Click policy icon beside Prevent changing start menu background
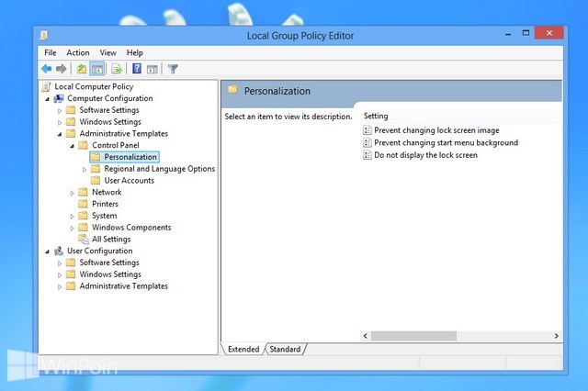The width and height of the screenshot is (588, 391). point(367,142)
